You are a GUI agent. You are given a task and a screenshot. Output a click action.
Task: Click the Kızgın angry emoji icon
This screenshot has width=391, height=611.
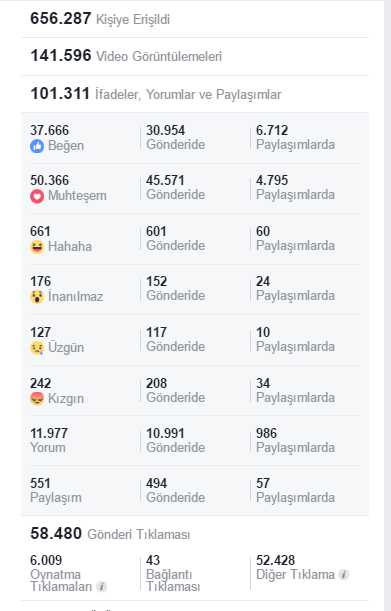point(37,399)
